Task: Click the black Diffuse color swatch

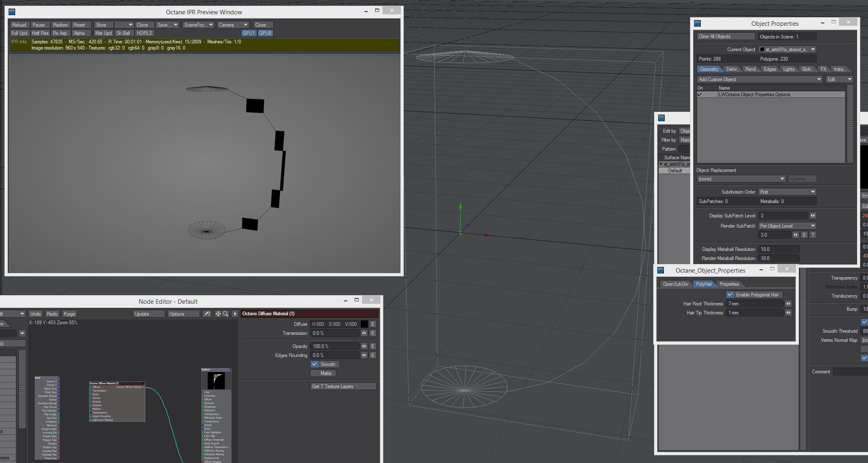Action: [364, 324]
